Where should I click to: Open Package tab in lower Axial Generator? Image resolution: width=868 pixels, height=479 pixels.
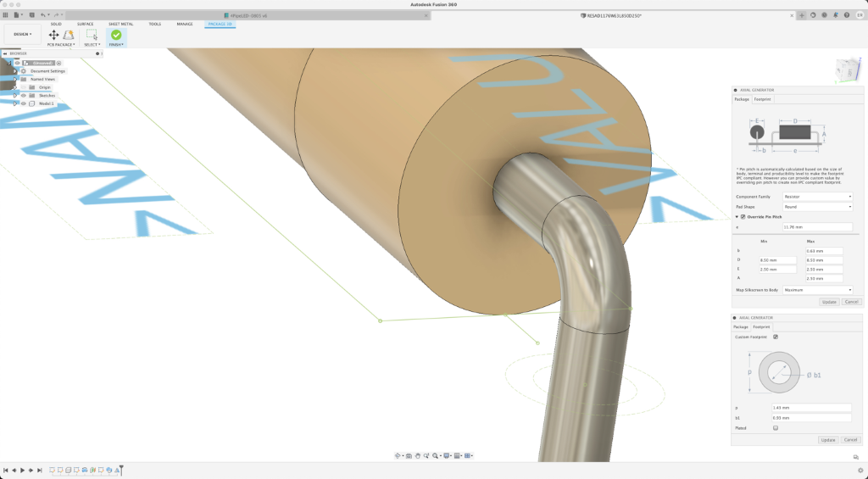coord(741,326)
